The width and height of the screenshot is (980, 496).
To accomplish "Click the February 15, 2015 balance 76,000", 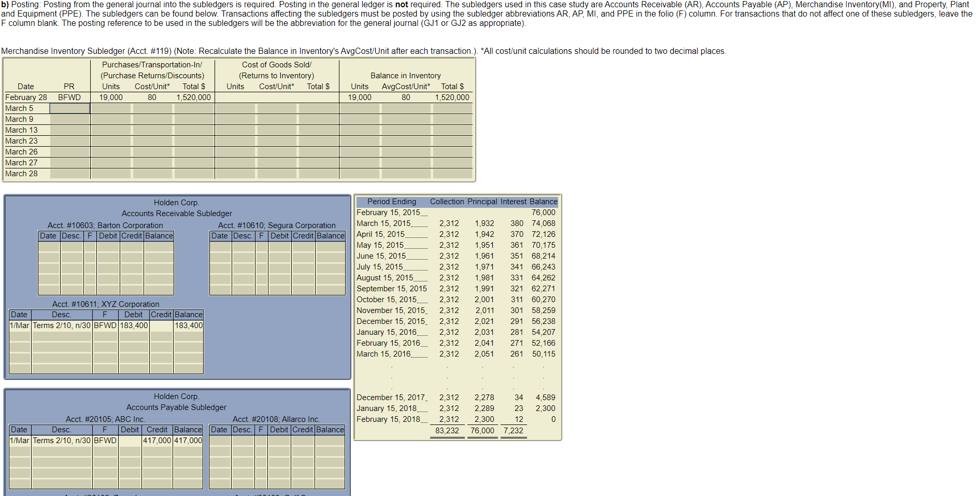I will click(x=543, y=212).
